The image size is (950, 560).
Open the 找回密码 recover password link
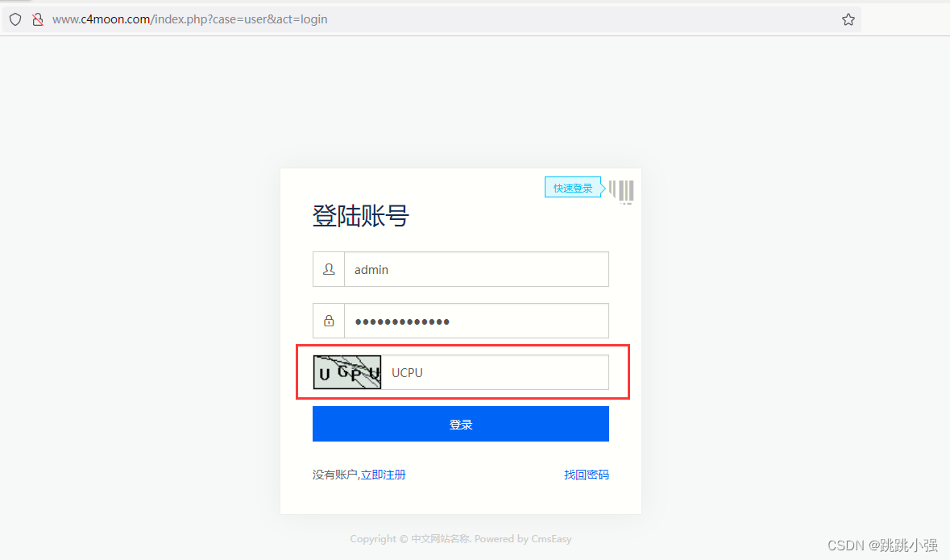coord(587,475)
